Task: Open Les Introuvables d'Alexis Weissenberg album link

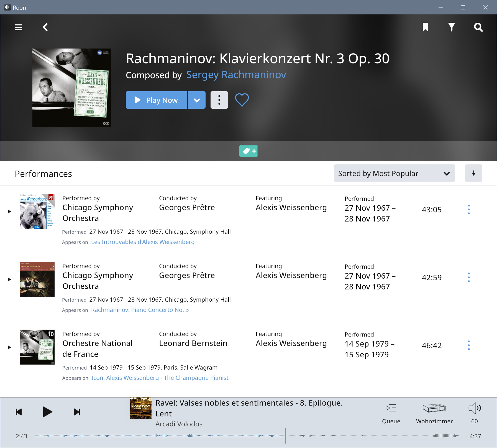Action: 143,242
